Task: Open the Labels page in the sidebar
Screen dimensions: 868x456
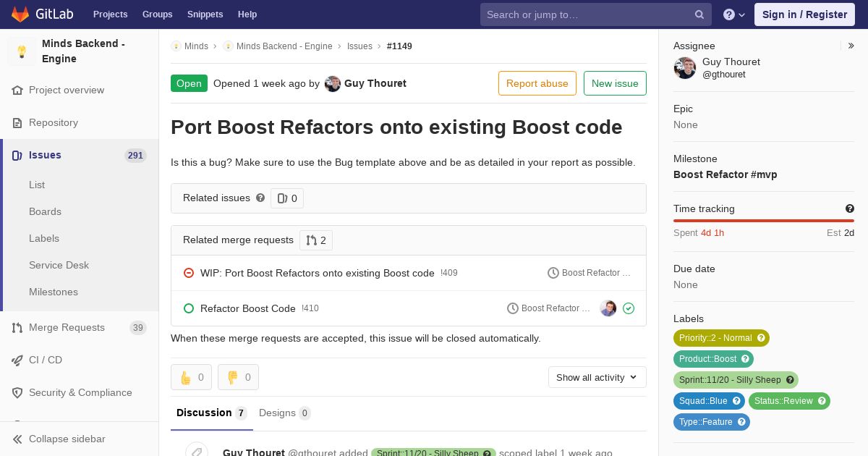Action: point(44,239)
